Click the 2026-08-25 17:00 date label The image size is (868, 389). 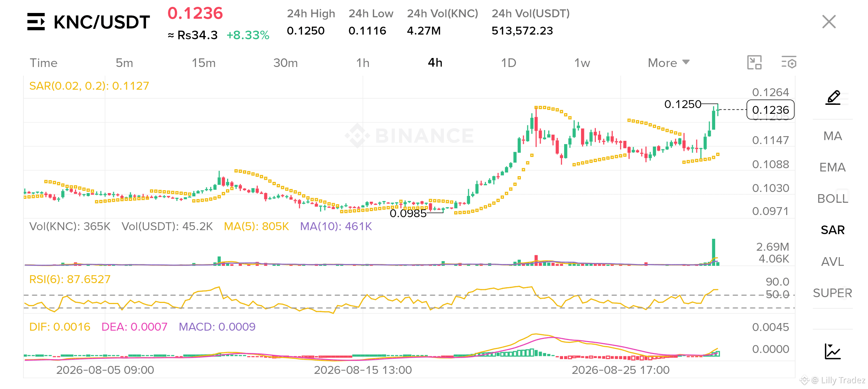621,370
